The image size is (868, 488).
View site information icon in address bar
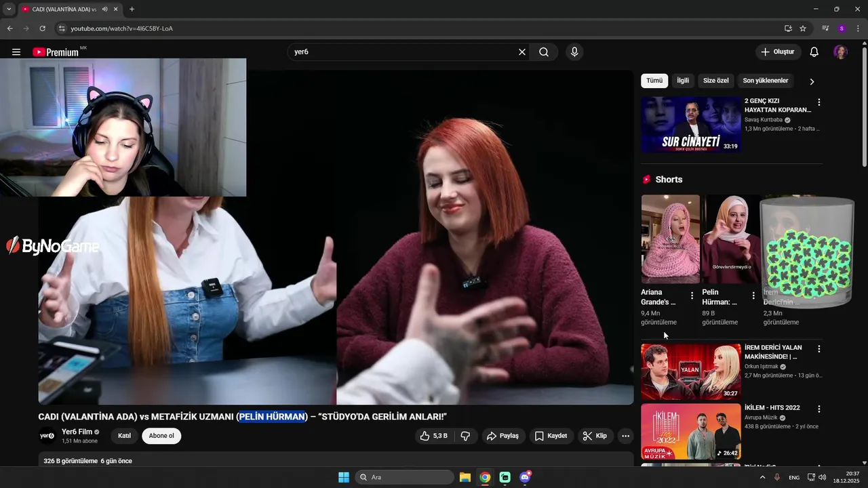point(61,28)
